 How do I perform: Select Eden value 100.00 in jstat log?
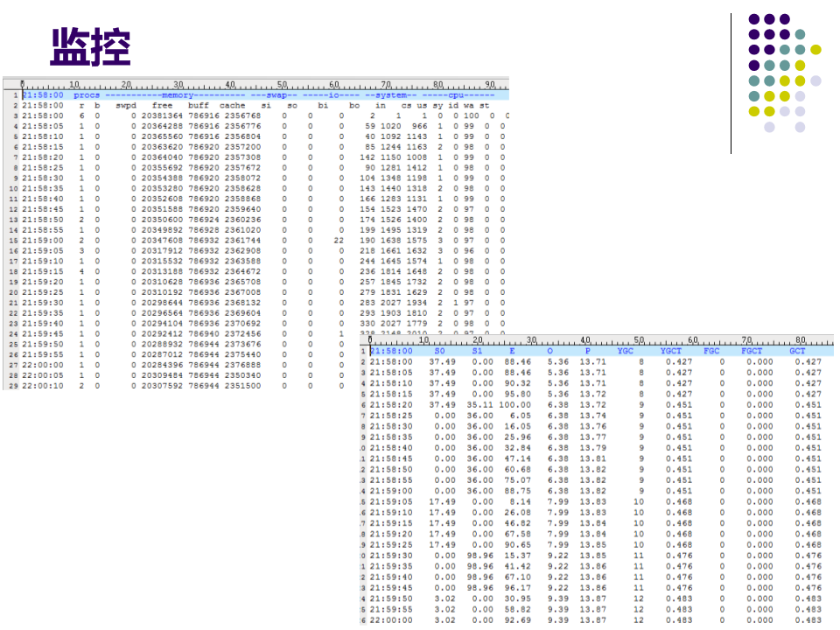pos(514,405)
